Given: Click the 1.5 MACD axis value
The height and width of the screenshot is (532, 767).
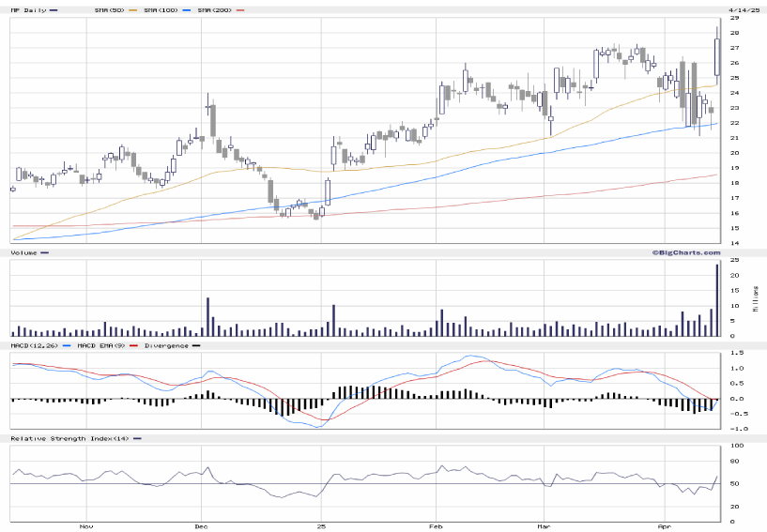Looking at the screenshot, I should coord(737,353).
